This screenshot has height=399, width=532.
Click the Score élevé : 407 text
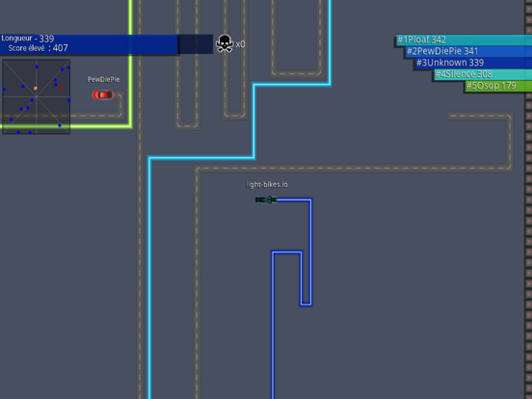click(x=38, y=48)
